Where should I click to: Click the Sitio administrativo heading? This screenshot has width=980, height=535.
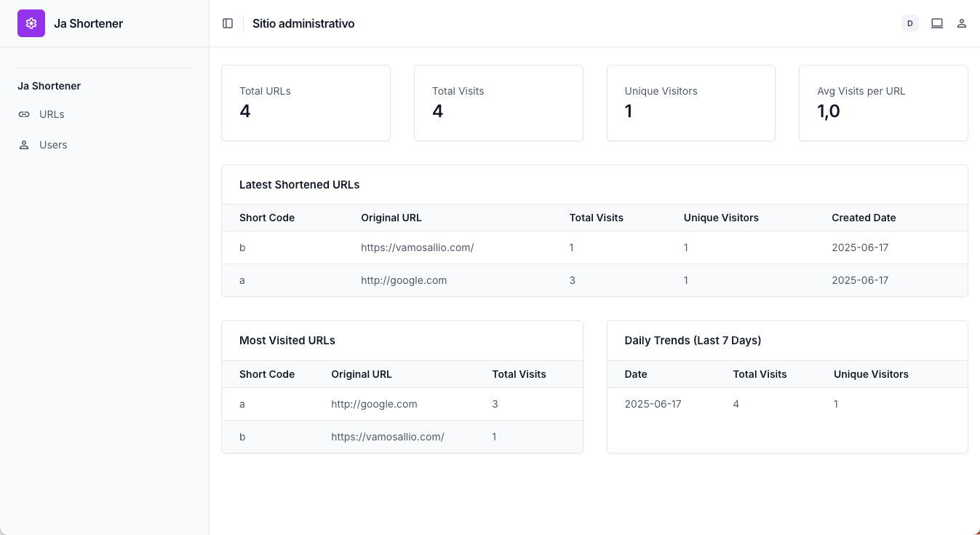303,23
